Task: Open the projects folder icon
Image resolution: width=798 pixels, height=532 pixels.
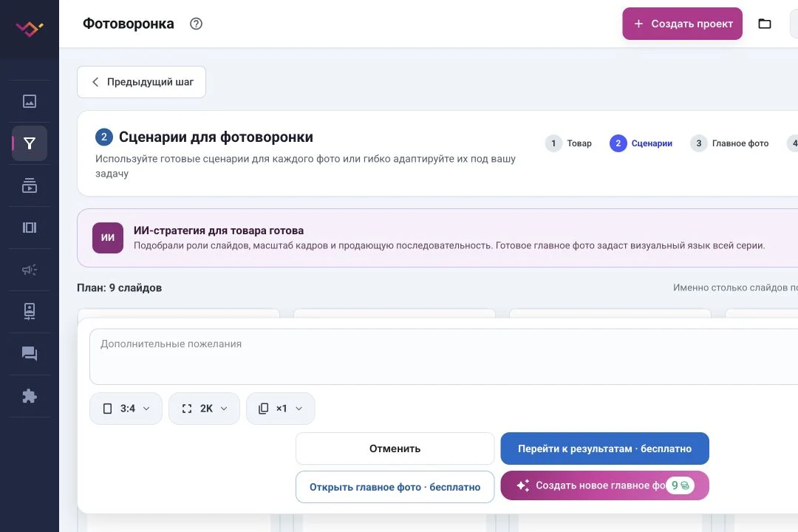Action: [x=765, y=24]
